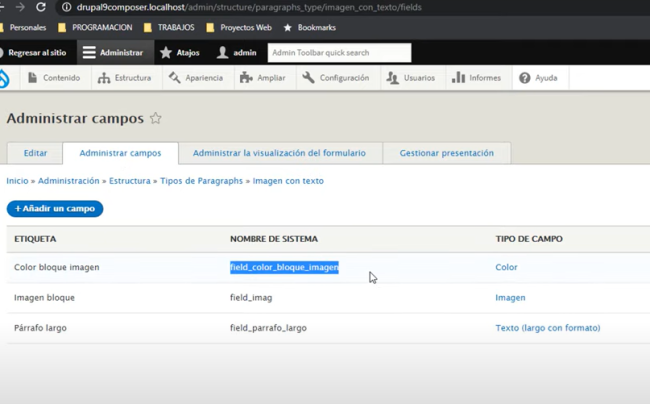This screenshot has height=404, width=650.
Task: Click the Párrafo largo label
Action: pyautogui.click(x=40, y=328)
